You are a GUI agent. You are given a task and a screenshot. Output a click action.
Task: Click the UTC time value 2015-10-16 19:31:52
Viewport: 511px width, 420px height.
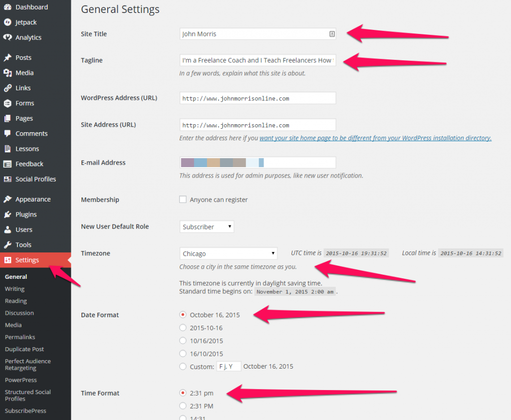click(356, 253)
